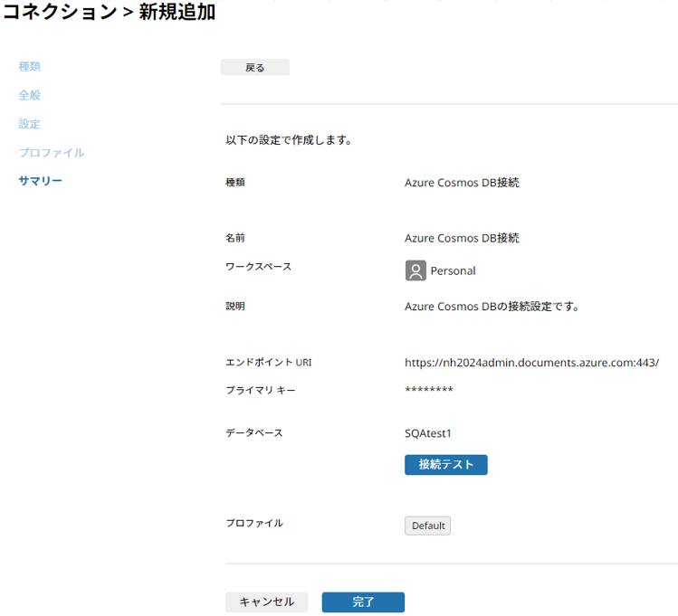Click the ワークスペース label
This screenshot has width=678, height=616.
coord(258,267)
